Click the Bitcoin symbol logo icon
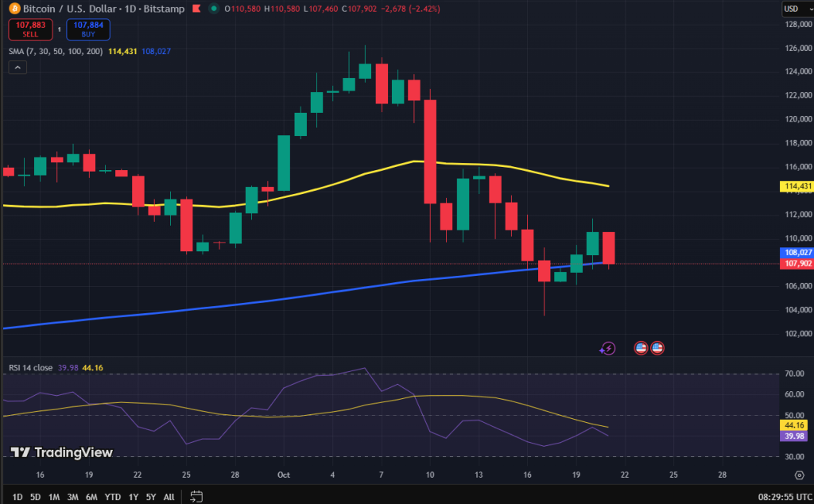This screenshot has width=814, height=504. click(x=14, y=9)
